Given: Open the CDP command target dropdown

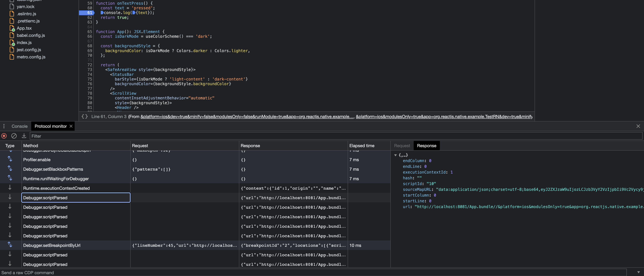Looking at the screenshot, I should pos(638,272).
